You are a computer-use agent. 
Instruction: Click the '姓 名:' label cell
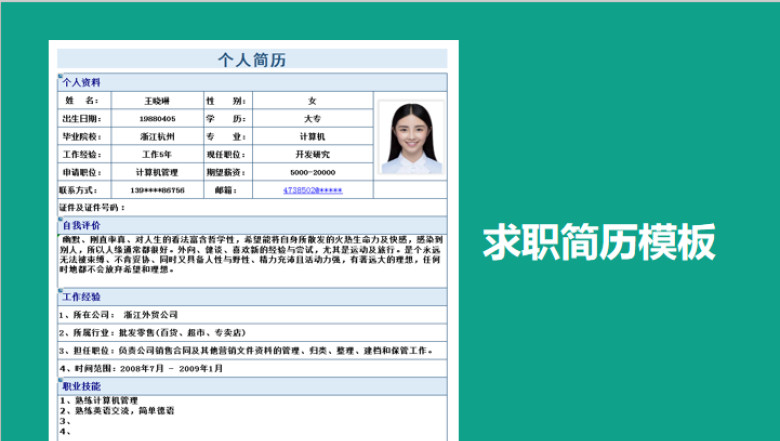click(x=84, y=100)
